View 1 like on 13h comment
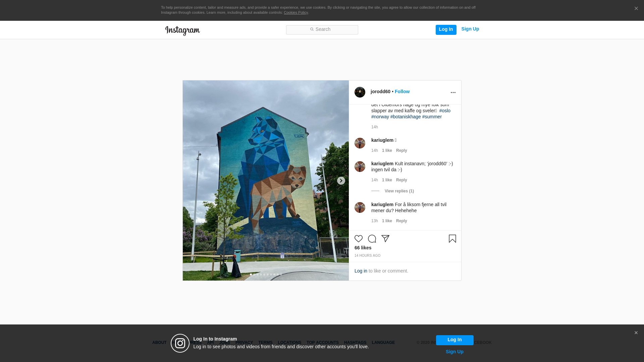The image size is (644, 362). click(387, 221)
